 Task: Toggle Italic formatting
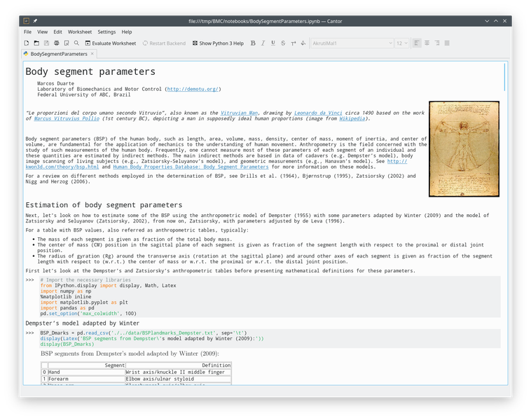pos(263,43)
